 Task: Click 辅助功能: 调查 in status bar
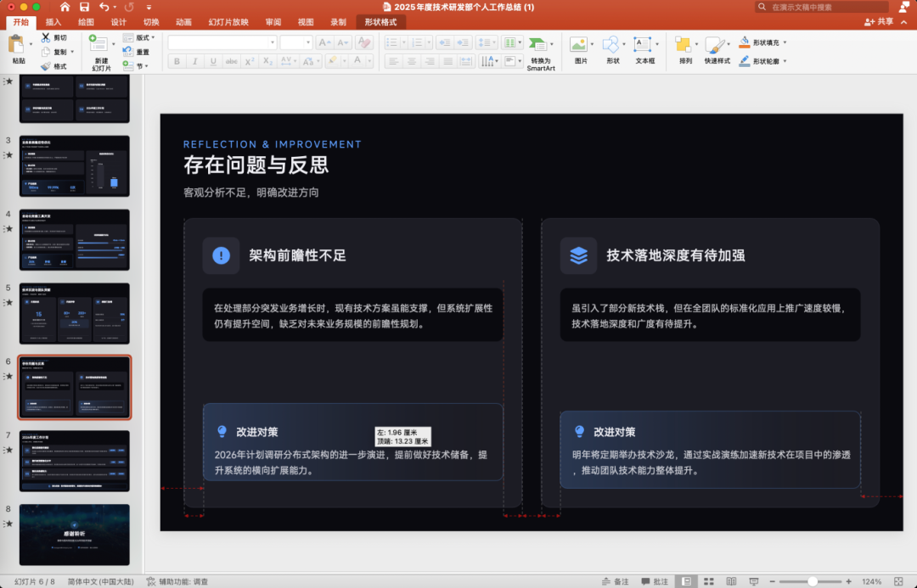[177, 581]
